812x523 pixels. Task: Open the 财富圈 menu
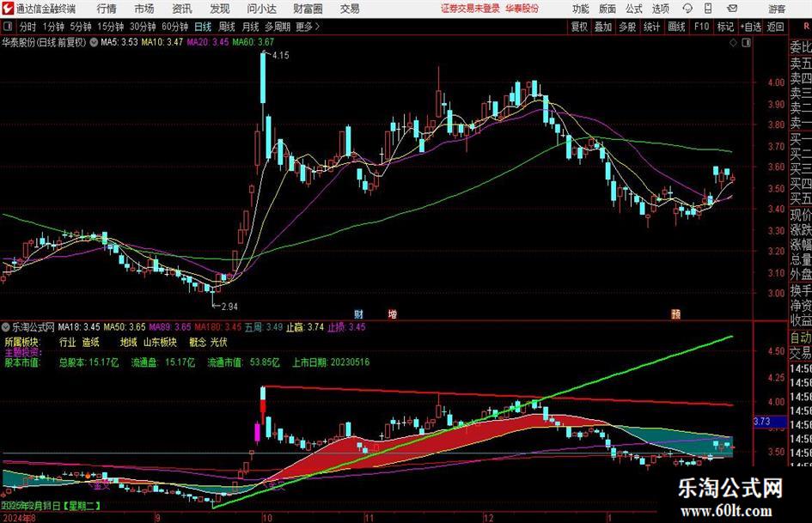[308, 9]
